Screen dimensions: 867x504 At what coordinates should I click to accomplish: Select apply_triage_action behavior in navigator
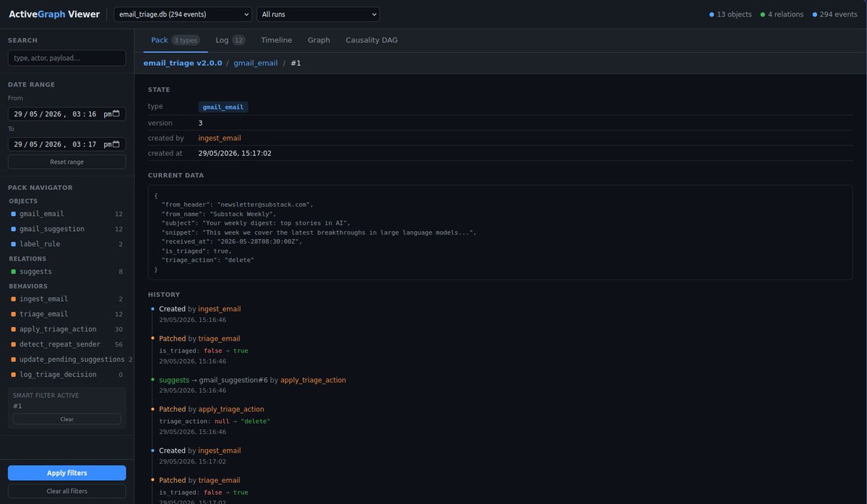(67, 329)
